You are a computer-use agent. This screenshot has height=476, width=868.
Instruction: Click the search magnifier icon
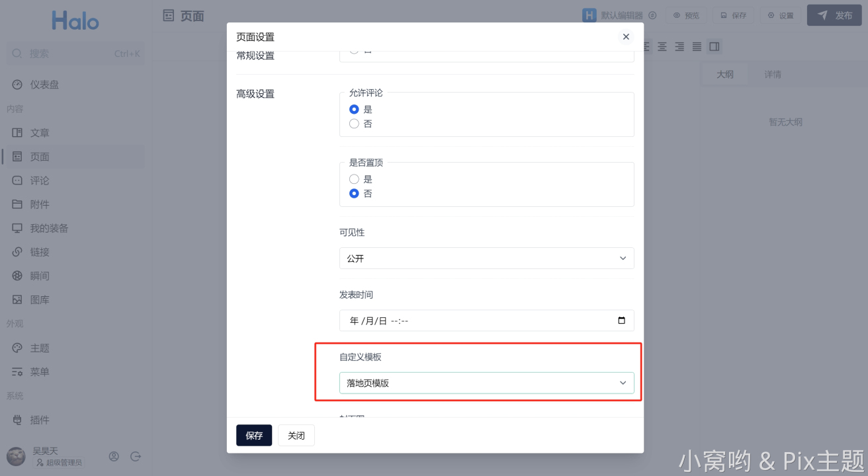pyautogui.click(x=18, y=54)
